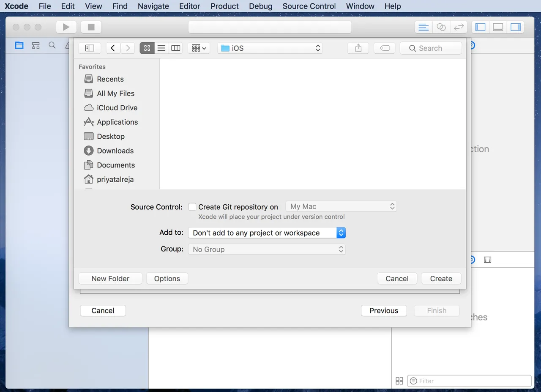Open the File menu

(45, 6)
